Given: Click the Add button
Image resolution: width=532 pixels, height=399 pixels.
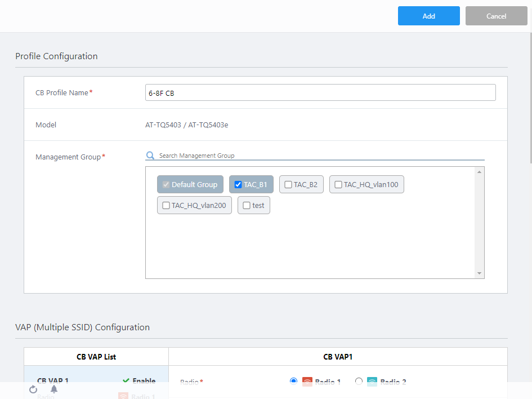Looking at the screenshot, I should tap(428, 16).
